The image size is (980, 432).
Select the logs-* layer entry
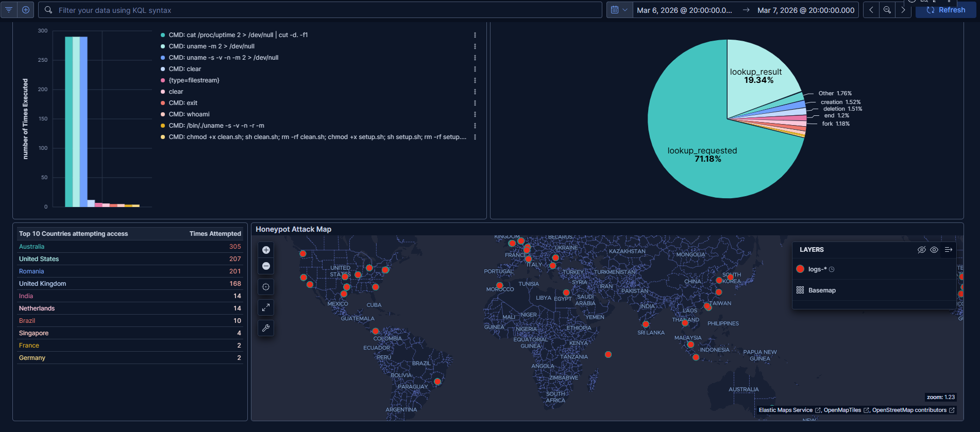(x=817, y=269)
